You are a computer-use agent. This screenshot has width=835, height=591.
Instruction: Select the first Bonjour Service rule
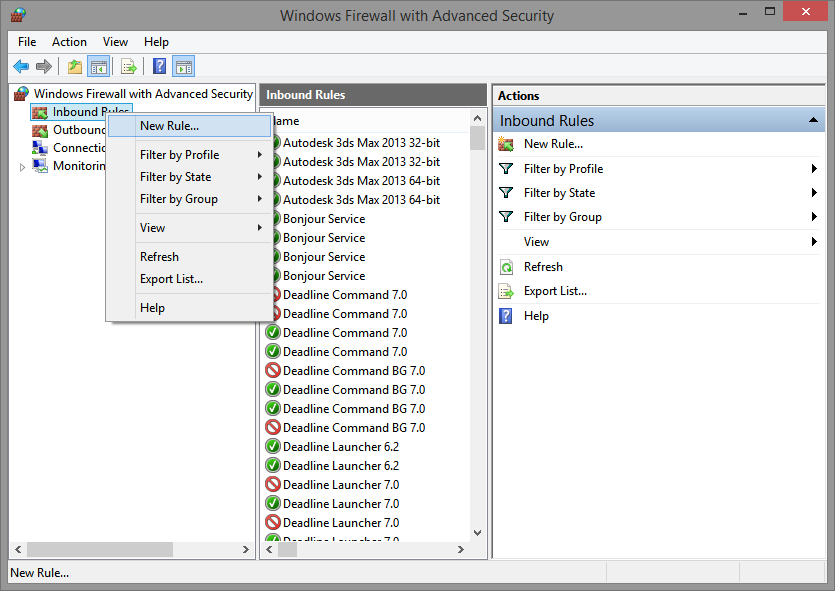[323, 219]
